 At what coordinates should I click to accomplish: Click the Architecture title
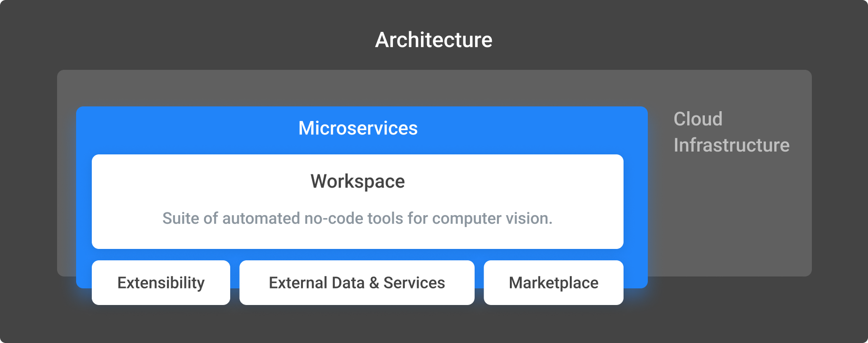[x=434, y=40]
